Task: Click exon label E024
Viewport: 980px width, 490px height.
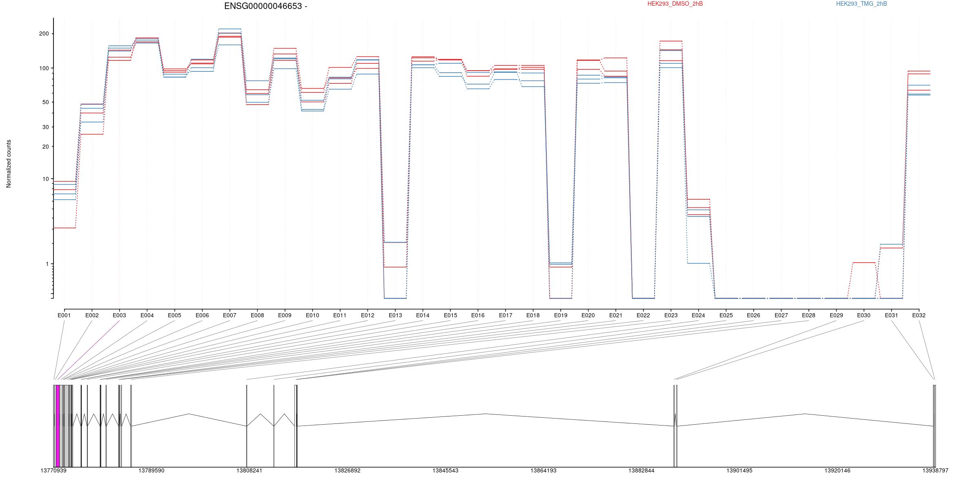Action: pyautogui.click(x=698, y=315)
